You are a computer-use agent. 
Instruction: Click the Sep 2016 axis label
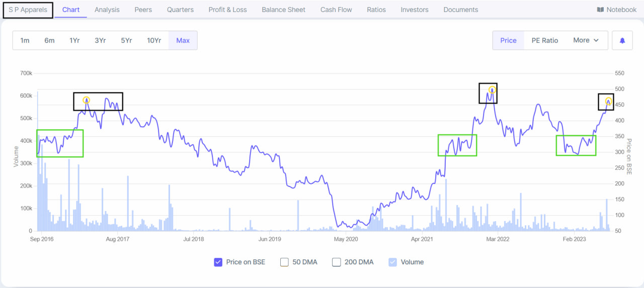click(x=42, y=239)
